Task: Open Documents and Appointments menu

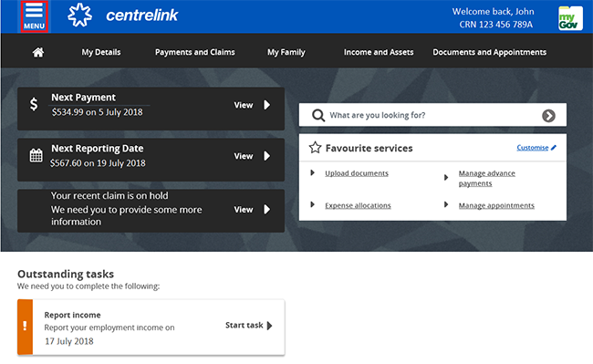Action: pos(490,52)
